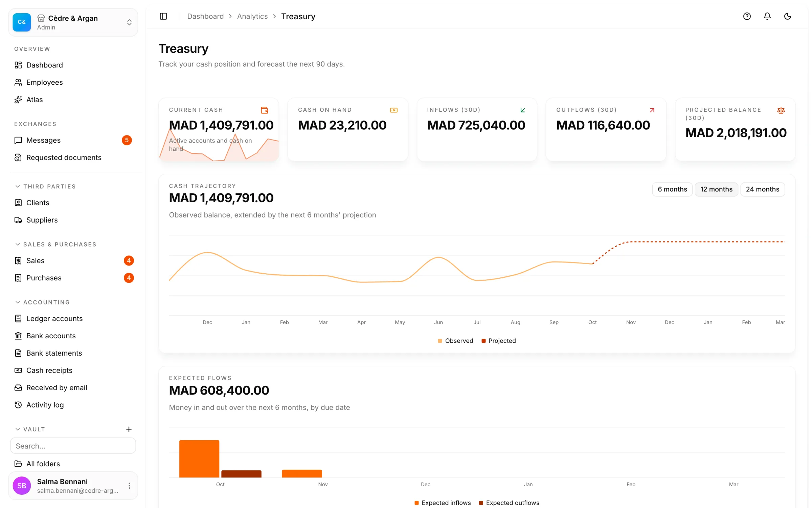The image size is (812, 508).
Task: Select the 24 months range
Action: [763, 189]
